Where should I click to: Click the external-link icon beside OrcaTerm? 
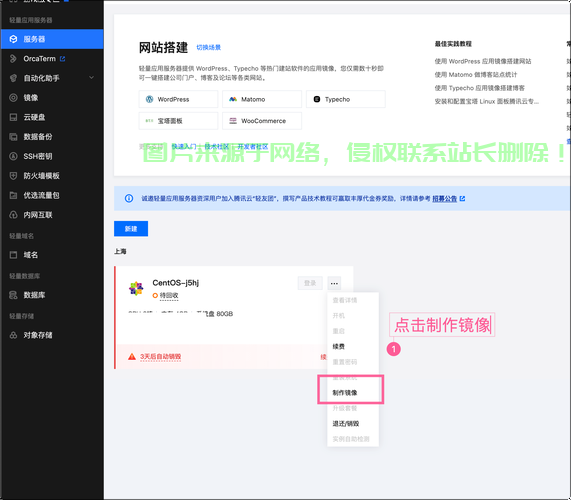[63, 59]
